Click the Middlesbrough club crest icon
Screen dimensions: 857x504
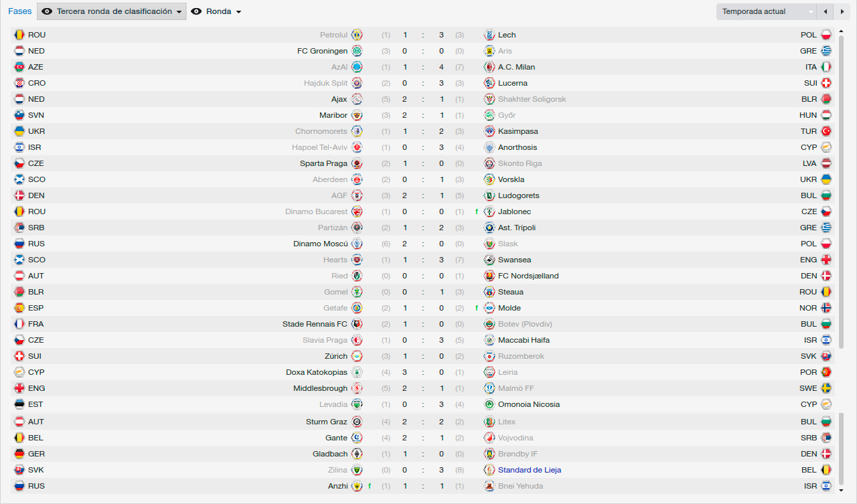coord(357,388)
